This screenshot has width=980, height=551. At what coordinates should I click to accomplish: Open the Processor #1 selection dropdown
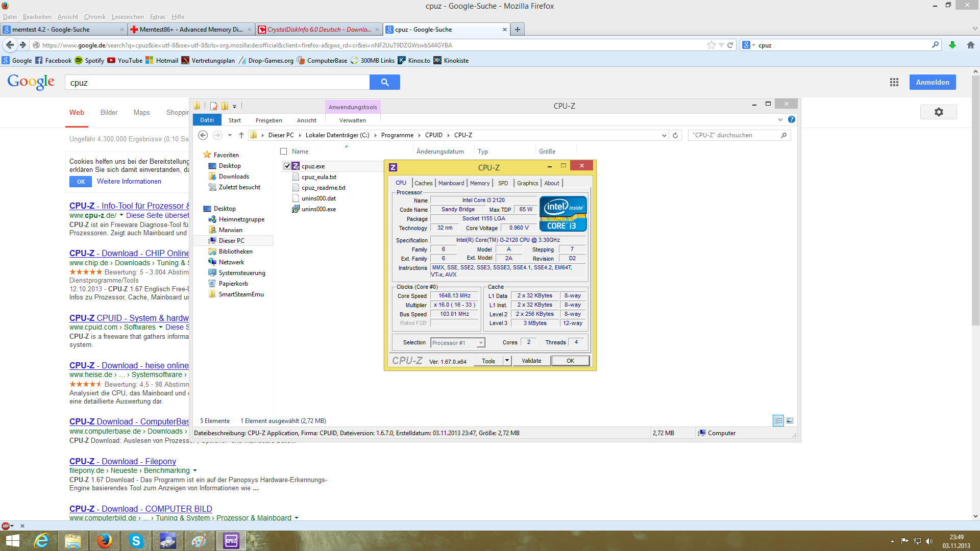click(480, 343)
